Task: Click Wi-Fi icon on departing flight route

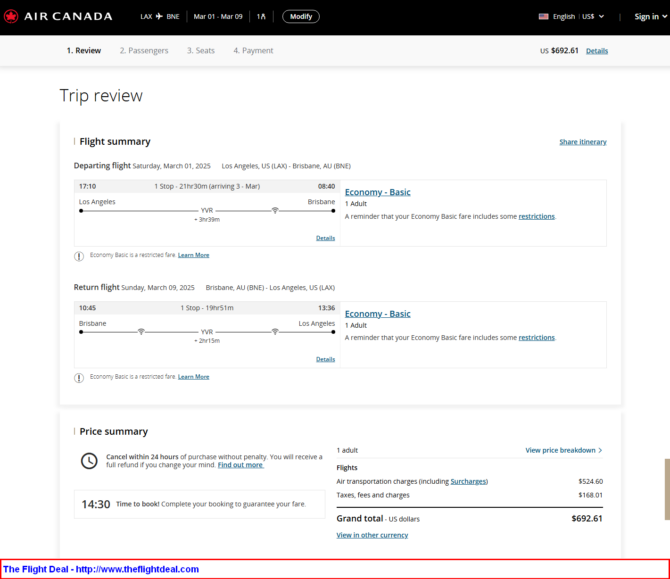Action: 275,210
